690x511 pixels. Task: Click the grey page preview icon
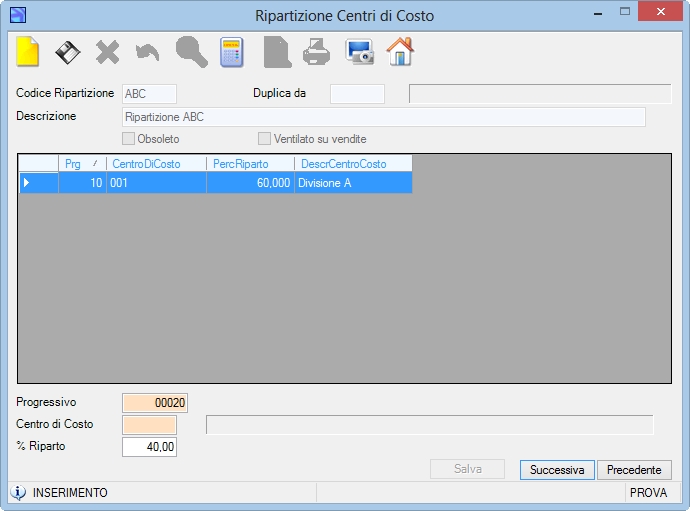tap(277, 52)
